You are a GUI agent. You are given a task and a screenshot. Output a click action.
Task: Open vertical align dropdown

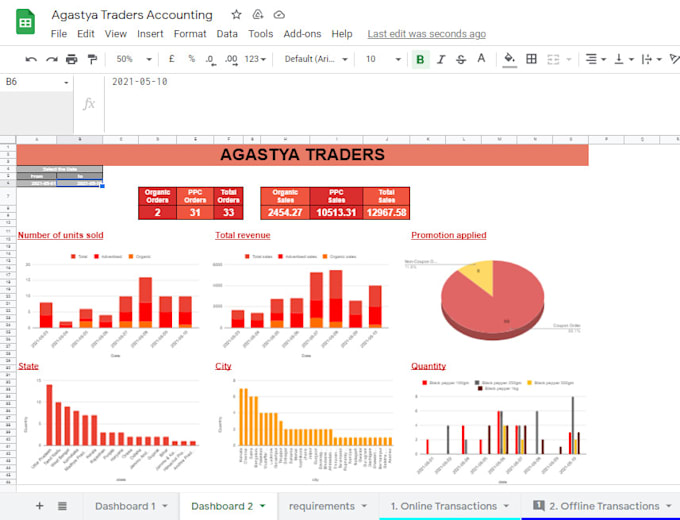(x=624, y=59)
